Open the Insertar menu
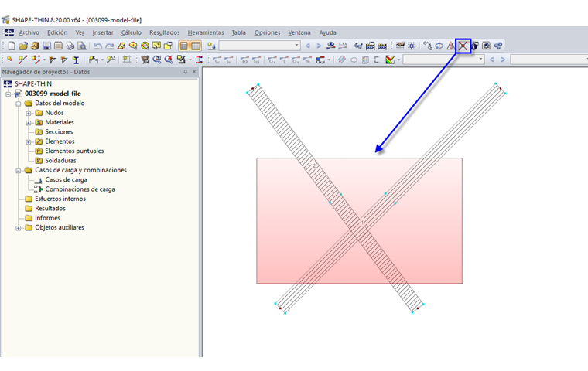Image resolution: width=588 pixels, height=371 pixels. coord(103,32)
